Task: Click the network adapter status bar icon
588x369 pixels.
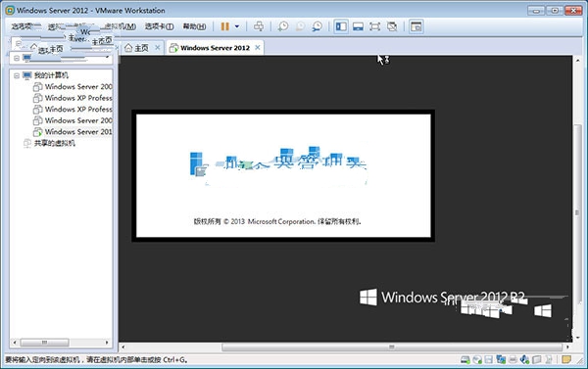Action: pos(501,359)
